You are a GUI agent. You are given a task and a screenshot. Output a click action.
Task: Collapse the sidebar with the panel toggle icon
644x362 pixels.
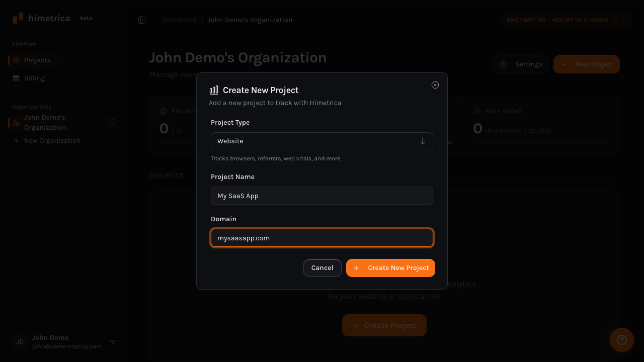click(142, 20)
